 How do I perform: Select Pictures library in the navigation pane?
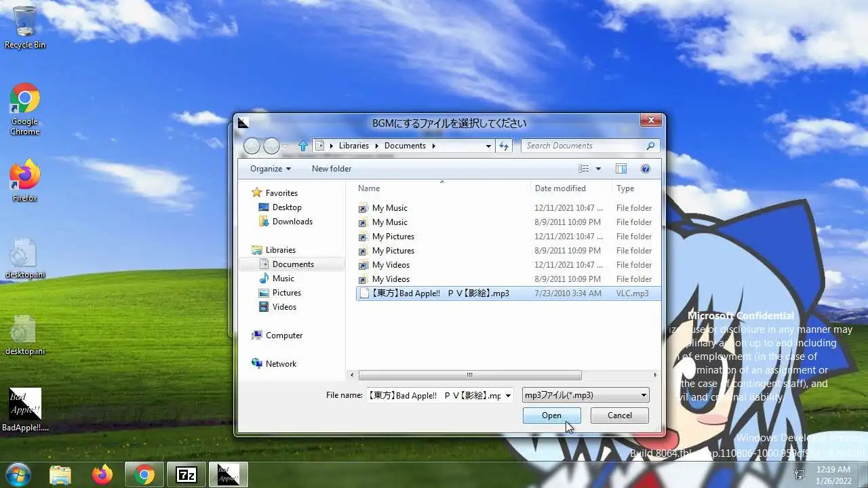tap(286, 293)
